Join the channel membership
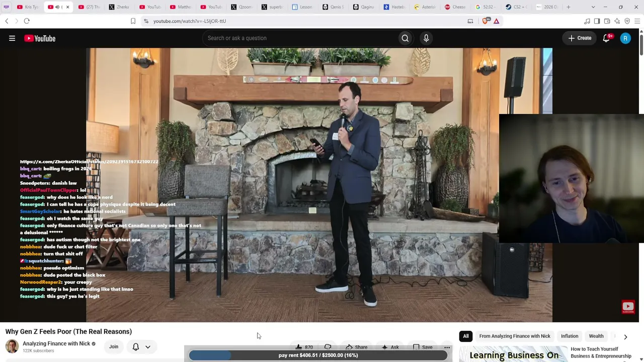 (114, 347)
